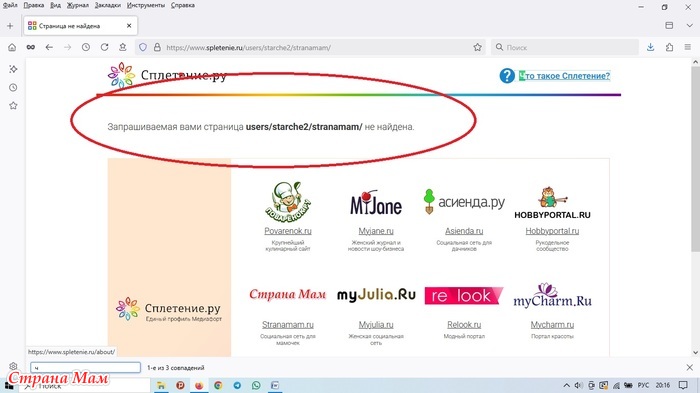The image size is (700, 393).
Task: Click the myJulia.Ru logo image
Action: pyautogui.click(x=376, y=295)
